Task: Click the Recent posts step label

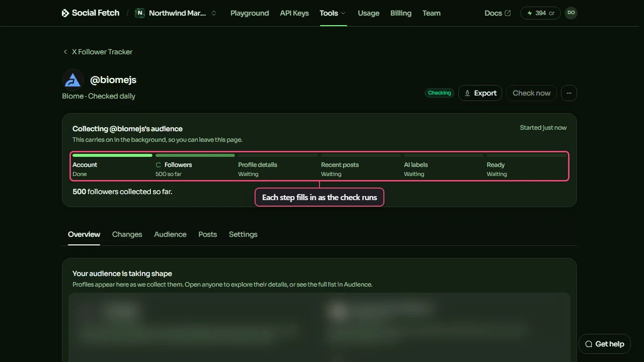Action: [x=340, y=165]
